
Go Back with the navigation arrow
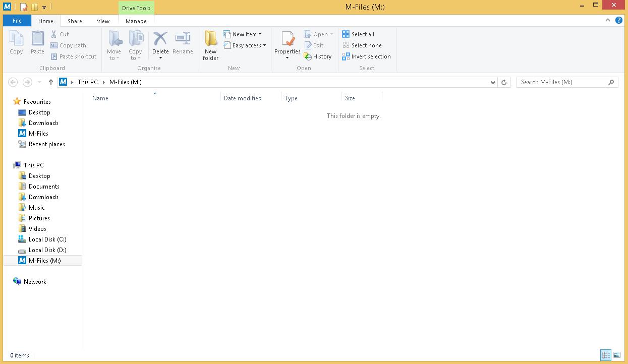13,82
